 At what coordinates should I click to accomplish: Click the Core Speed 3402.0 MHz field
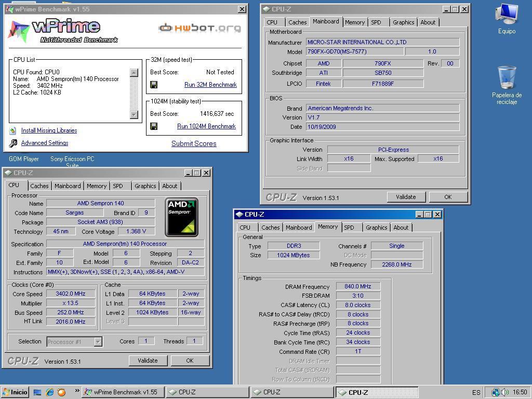point(71,294)
